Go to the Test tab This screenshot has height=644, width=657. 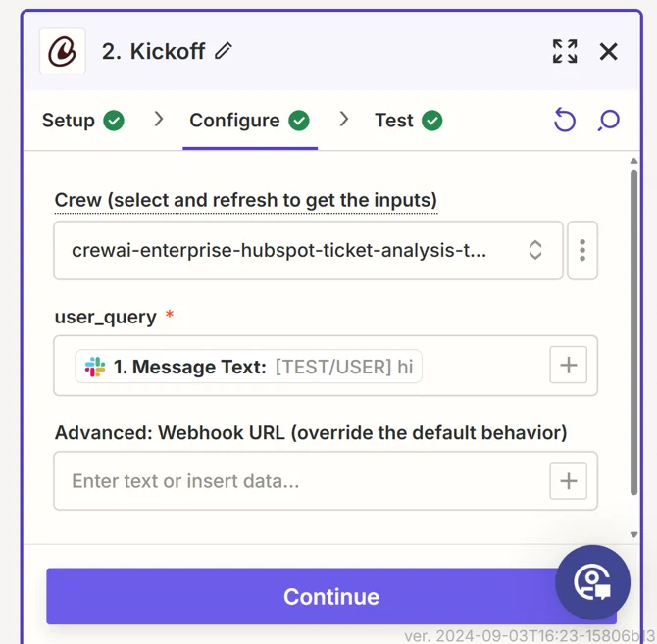click(x=408, y=121)
